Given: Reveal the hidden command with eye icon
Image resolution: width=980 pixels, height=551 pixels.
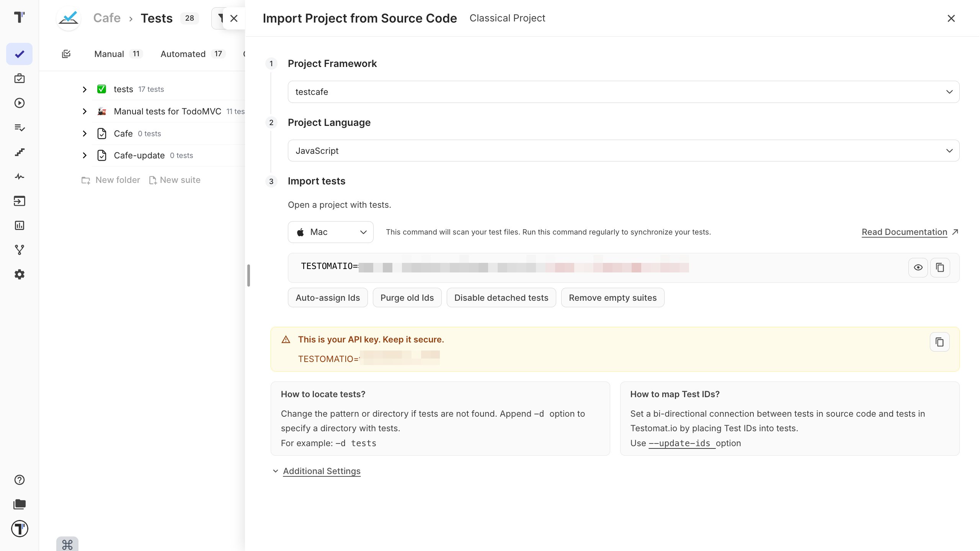Looking at the screenshot, I should pos(918,267).
